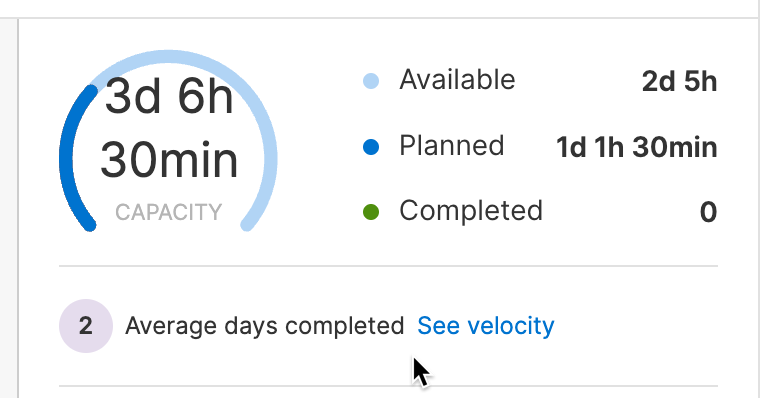The image size is (774, 398).
Task: Open the See velocity link
Action: 486,326
